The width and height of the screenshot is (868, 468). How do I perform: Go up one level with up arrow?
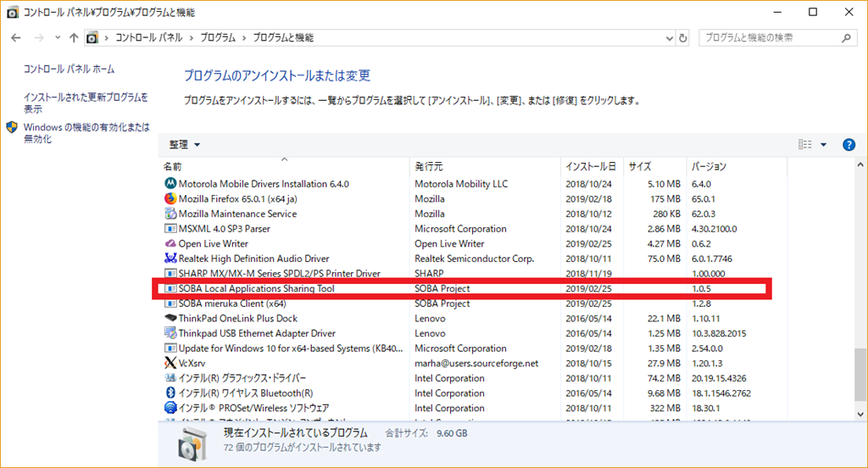[x=74, y=37]
